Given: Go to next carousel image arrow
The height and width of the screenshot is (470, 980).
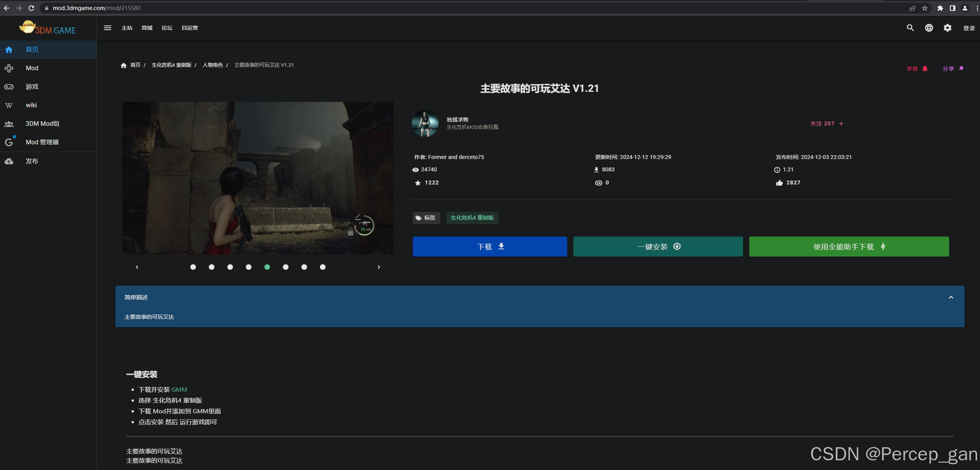Looking at the screenshot, I should point(379,267).
